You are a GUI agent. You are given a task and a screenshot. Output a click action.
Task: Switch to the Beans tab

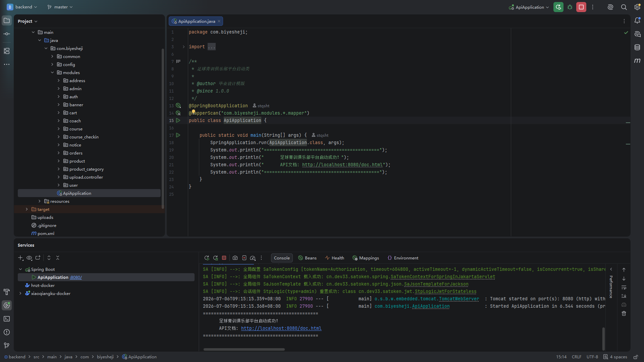click(307, 258)
